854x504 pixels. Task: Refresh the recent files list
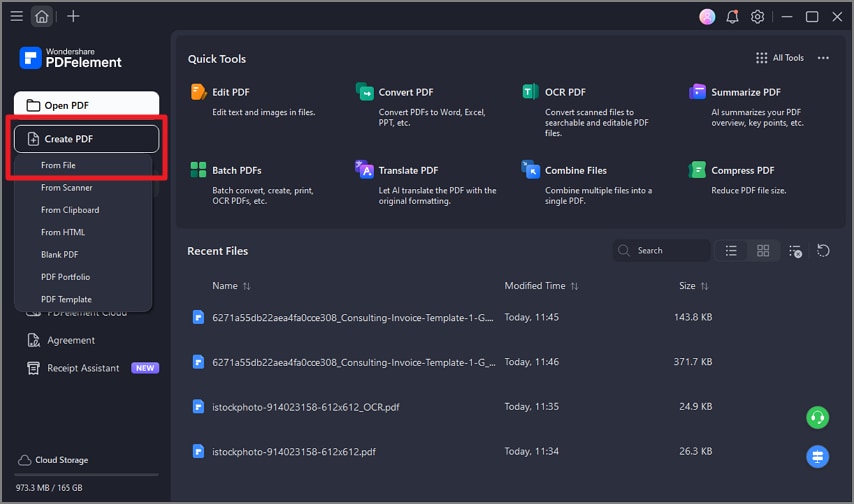823,250
